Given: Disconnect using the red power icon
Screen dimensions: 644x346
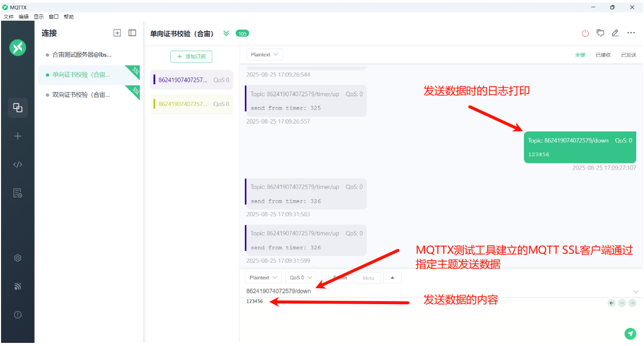Looking at the screenshot, I should [x=585, y=33].
